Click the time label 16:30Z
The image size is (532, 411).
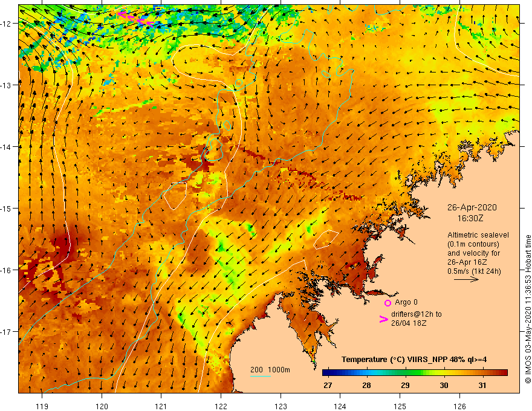tap(470, 218)
